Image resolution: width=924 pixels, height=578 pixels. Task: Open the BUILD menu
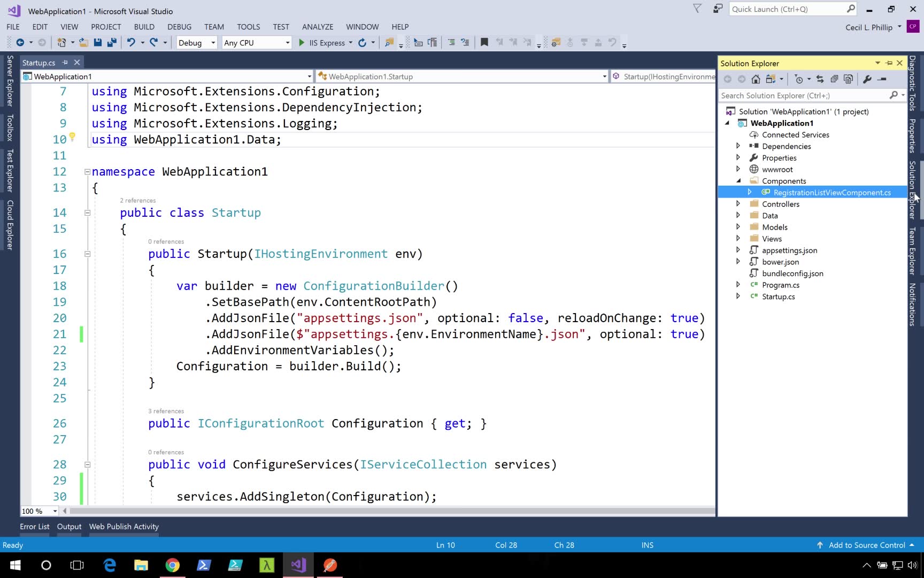click(x=144, y=27)
